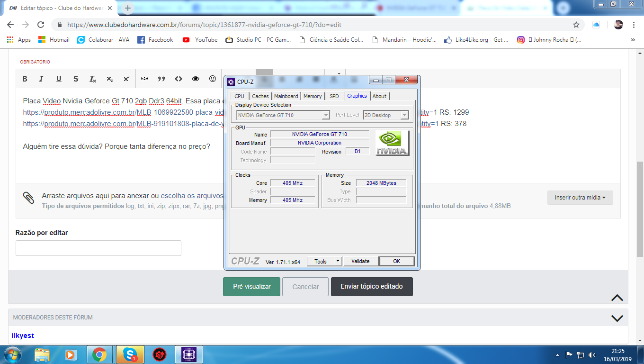Toggle underline formatting in editor toolbar
644x364 pixels.
tap(59, 79)
